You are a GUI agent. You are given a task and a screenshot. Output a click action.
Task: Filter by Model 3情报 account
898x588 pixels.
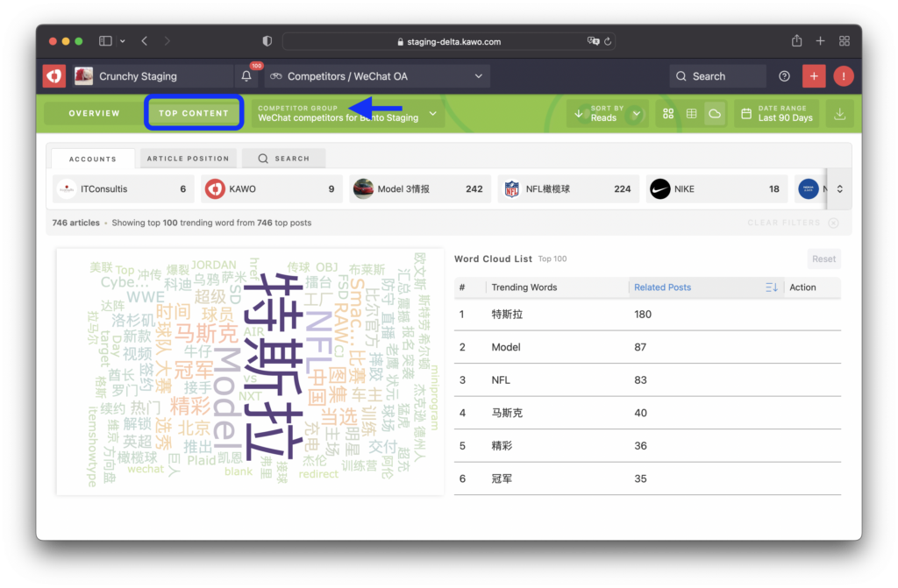click(x=420, y=189)
